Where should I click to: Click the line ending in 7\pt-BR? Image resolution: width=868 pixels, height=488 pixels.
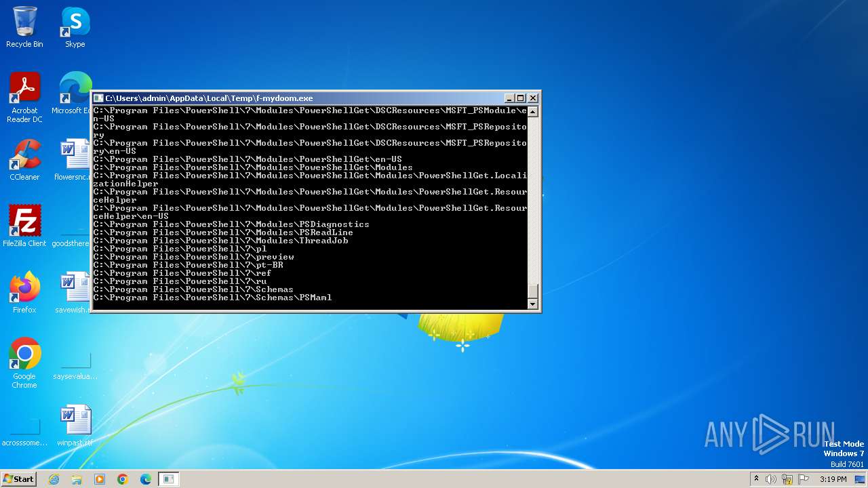pyautogui.click(x=188, y=265)
